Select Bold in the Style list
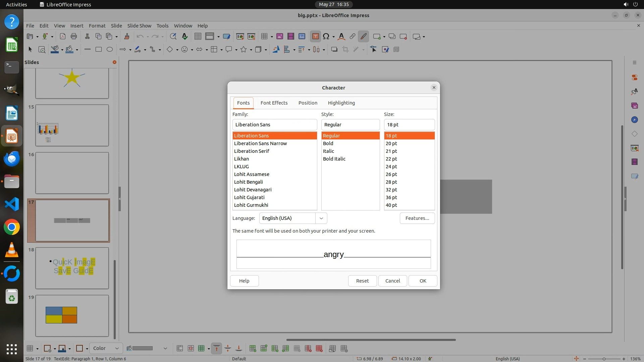Viewport: 644px width, 362px height. pos(328,143)
